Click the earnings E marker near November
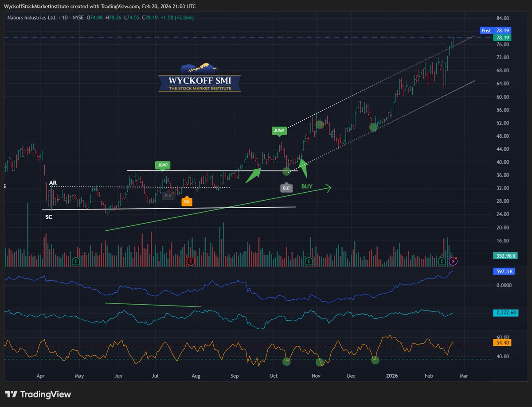 309,261
